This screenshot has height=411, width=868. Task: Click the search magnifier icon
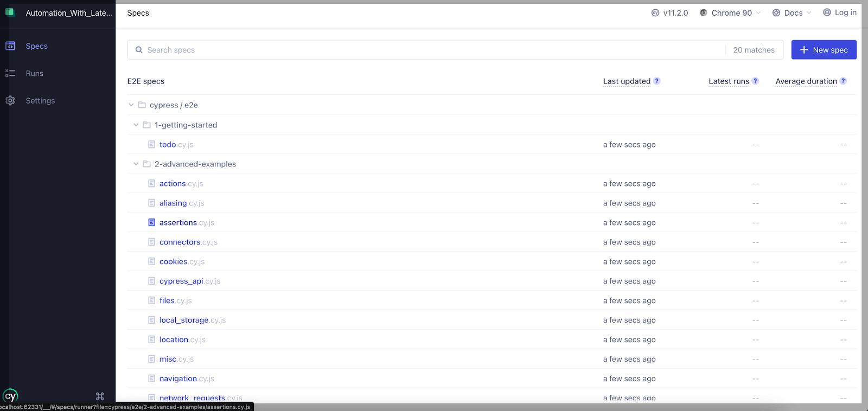tap(139, 50)
